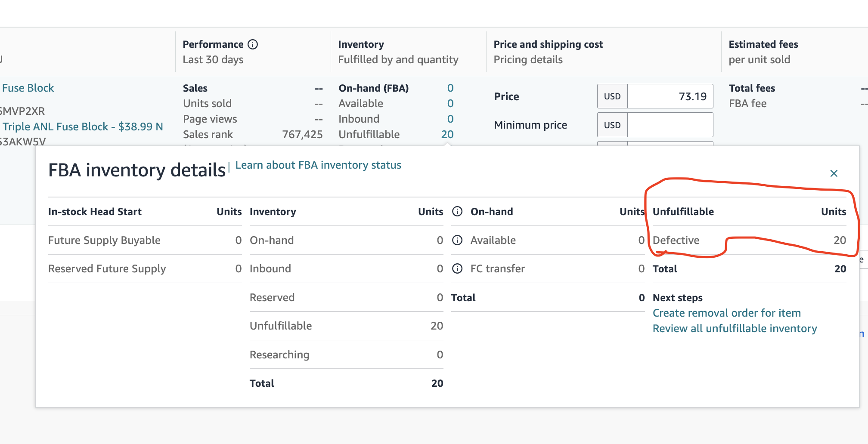Click the Reserved row label
868x444 pixels.
(272, 297)
